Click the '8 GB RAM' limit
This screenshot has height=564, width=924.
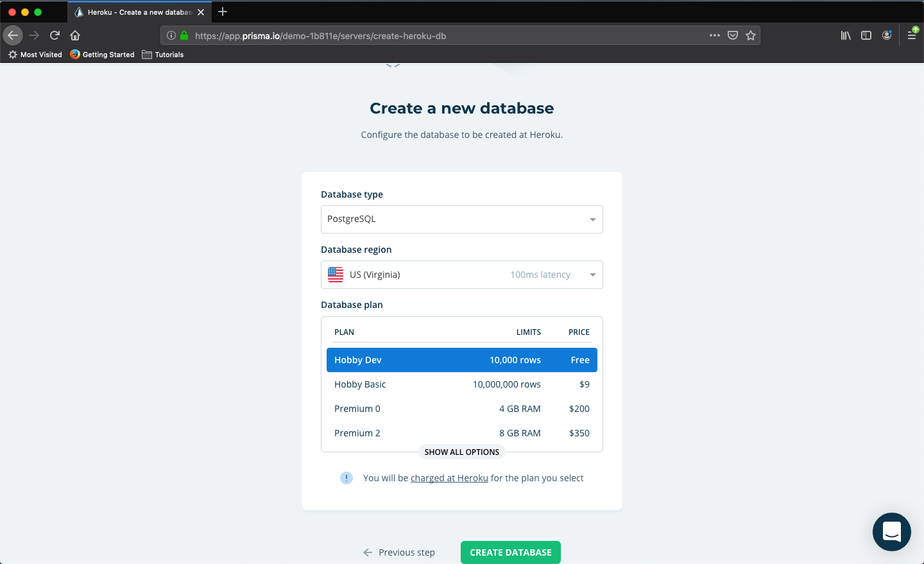(x=520, y=433)
